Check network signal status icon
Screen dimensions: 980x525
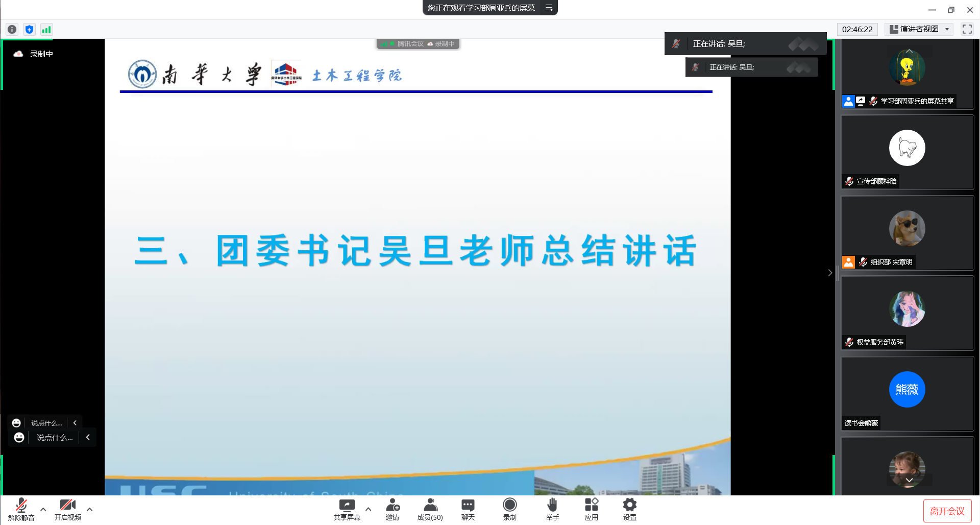(x=46, y=30)
